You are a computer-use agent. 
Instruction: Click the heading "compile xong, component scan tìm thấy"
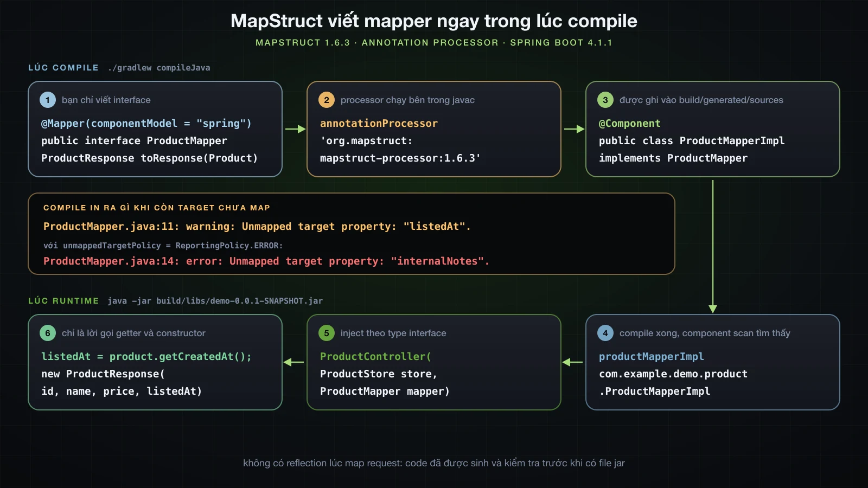coord(705,333)
